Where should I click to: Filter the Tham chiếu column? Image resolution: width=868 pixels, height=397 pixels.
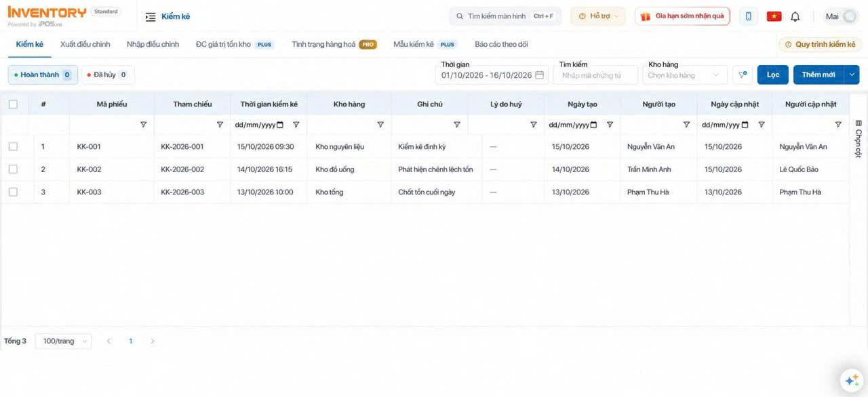(x=220, y=125)
